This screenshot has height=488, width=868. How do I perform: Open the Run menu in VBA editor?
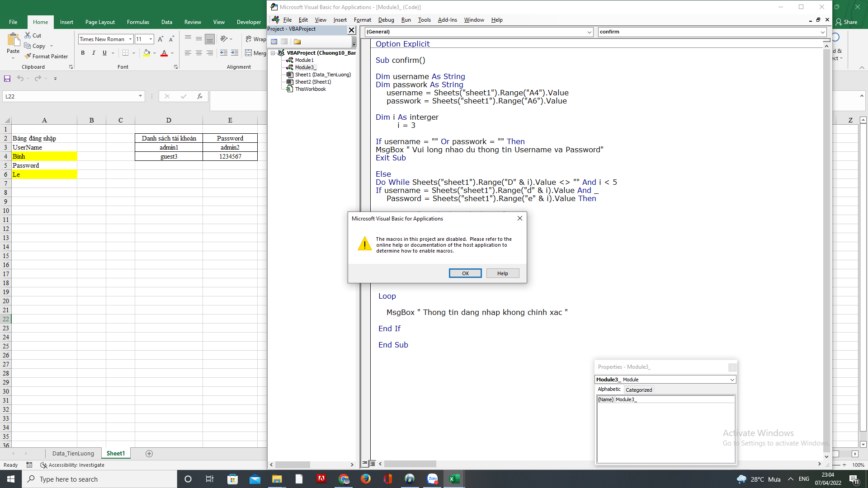pyautogui.click(x=406, y=20)
